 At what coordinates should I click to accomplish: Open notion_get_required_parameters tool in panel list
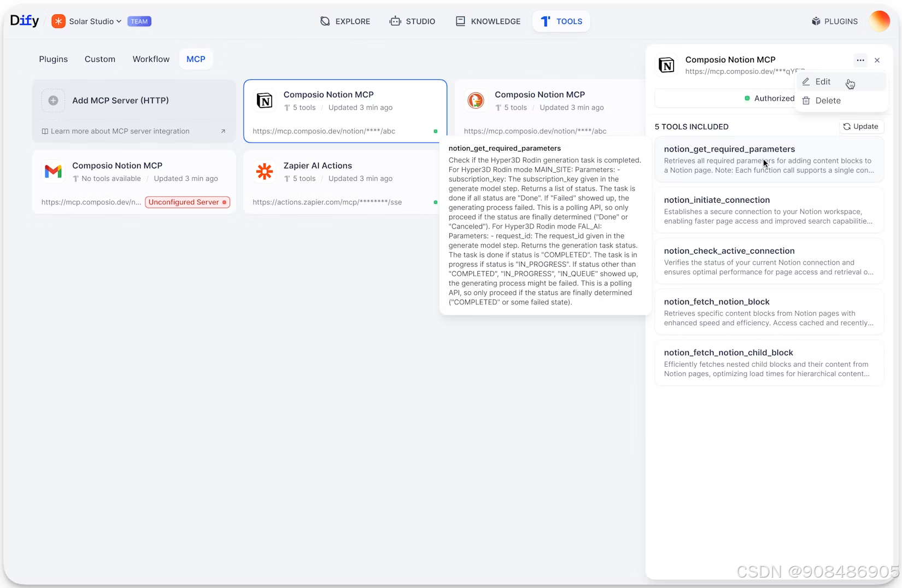tap(769, 159)
